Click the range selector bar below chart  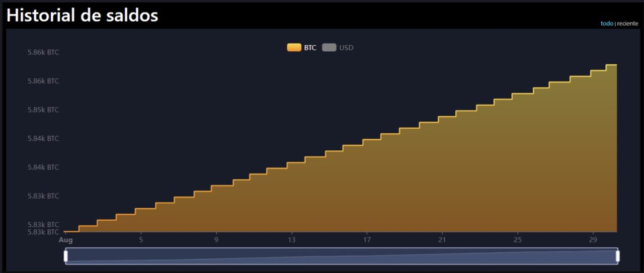pos(342,256)
